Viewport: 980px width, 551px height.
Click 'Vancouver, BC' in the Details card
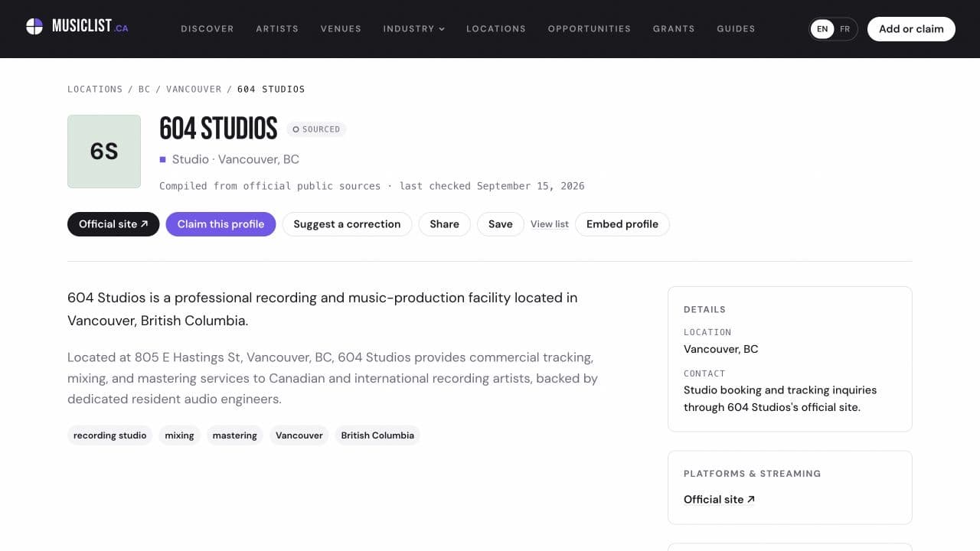click(x=721, y=349)
